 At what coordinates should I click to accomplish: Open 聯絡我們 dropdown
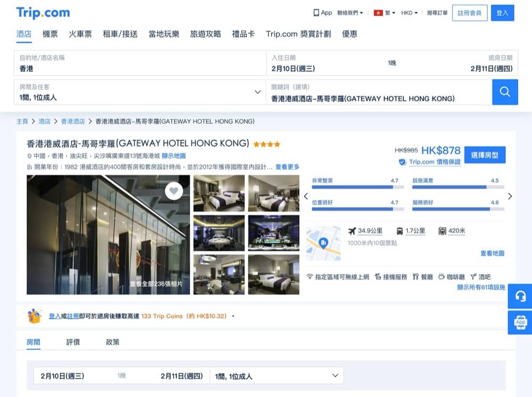pyautogui.click(x=350, y=13)
